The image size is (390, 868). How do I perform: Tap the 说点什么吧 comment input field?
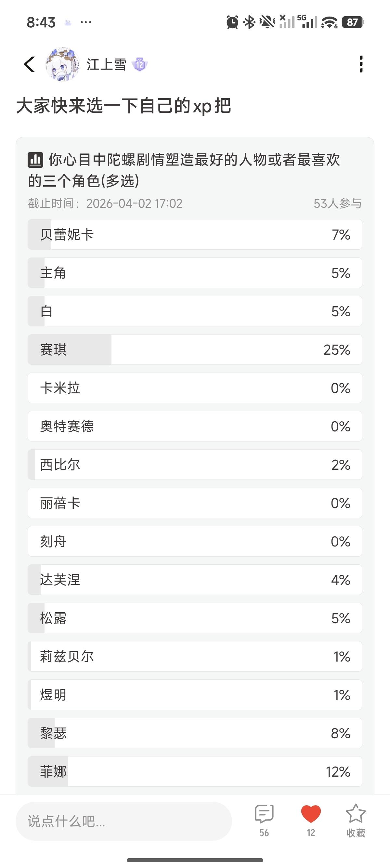[x=123, y=821]
